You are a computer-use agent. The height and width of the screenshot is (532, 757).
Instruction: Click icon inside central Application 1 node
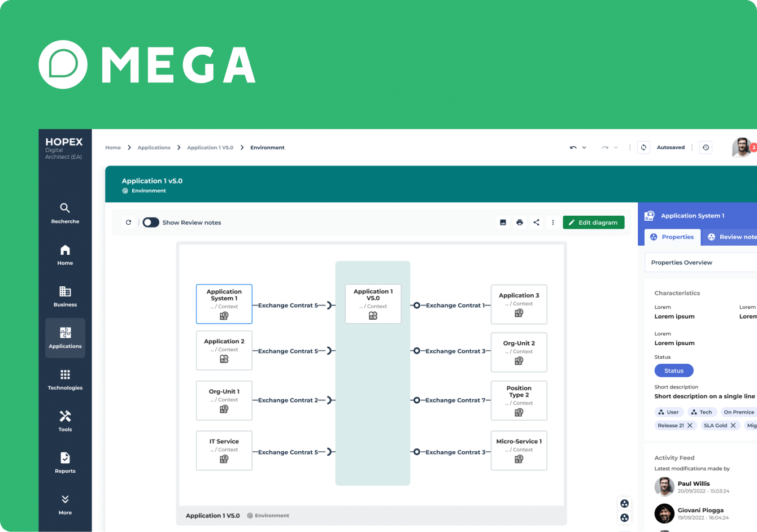click(x=373, y=316)
